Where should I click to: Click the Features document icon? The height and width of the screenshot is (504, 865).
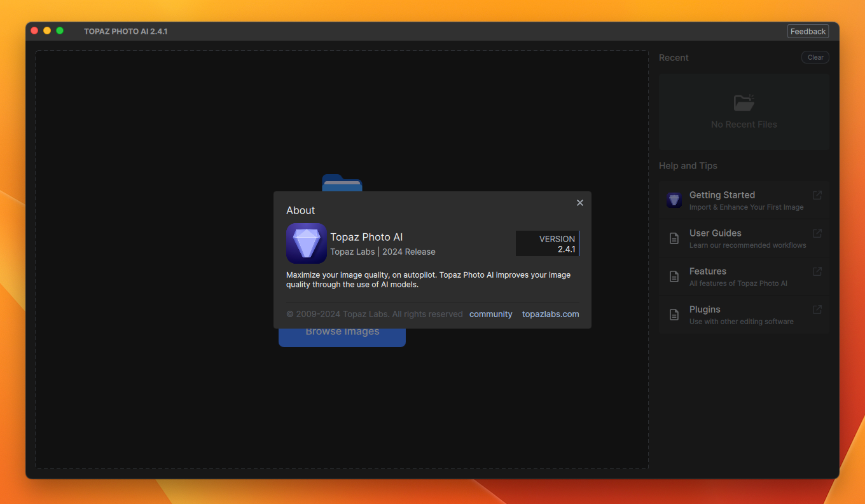coord(674,276)
